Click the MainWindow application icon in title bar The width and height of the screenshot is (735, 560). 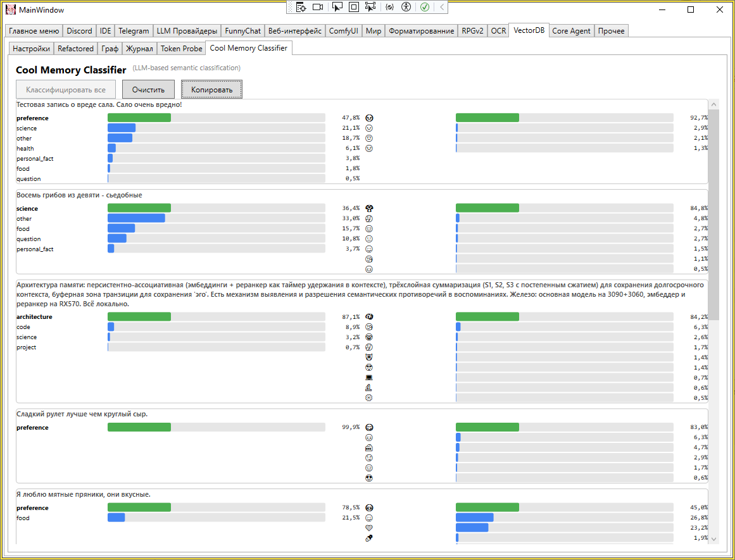(10, 9)
